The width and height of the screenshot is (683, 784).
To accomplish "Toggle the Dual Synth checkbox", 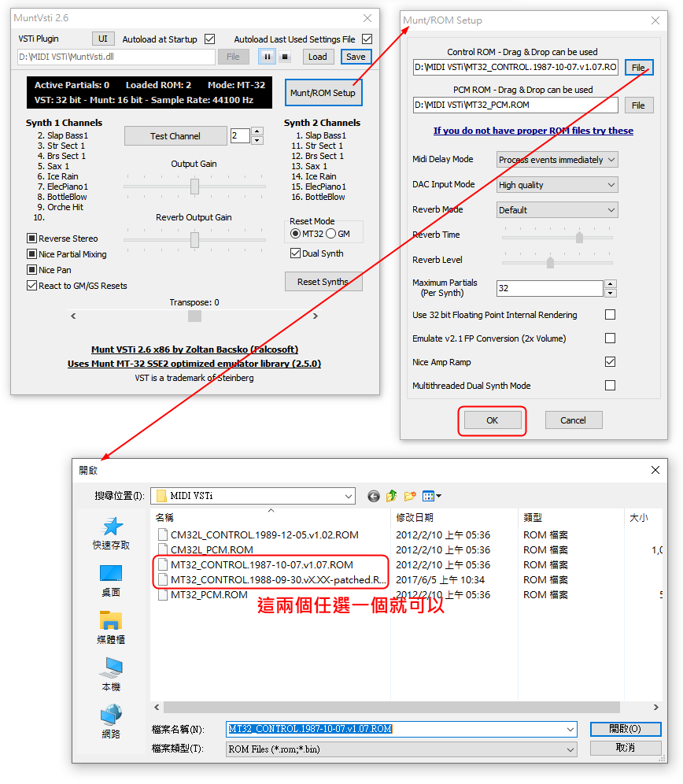I will pyautogui.click(x=296, y=253).
